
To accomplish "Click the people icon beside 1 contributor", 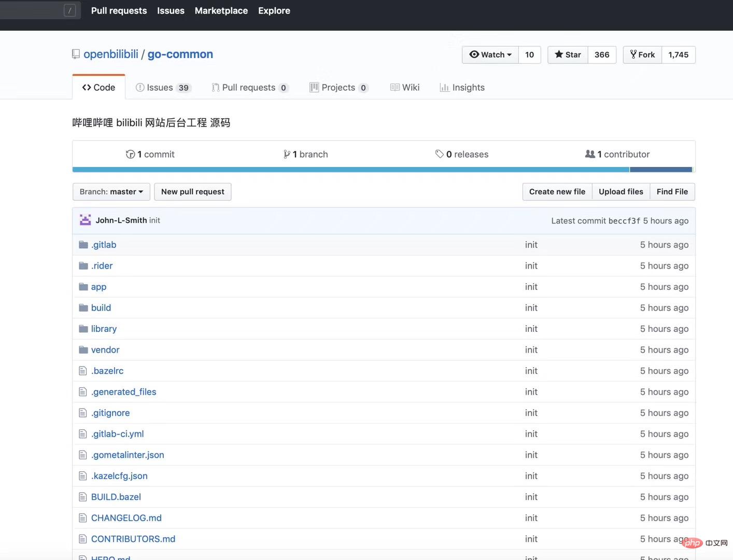I will tap(590, 154).
